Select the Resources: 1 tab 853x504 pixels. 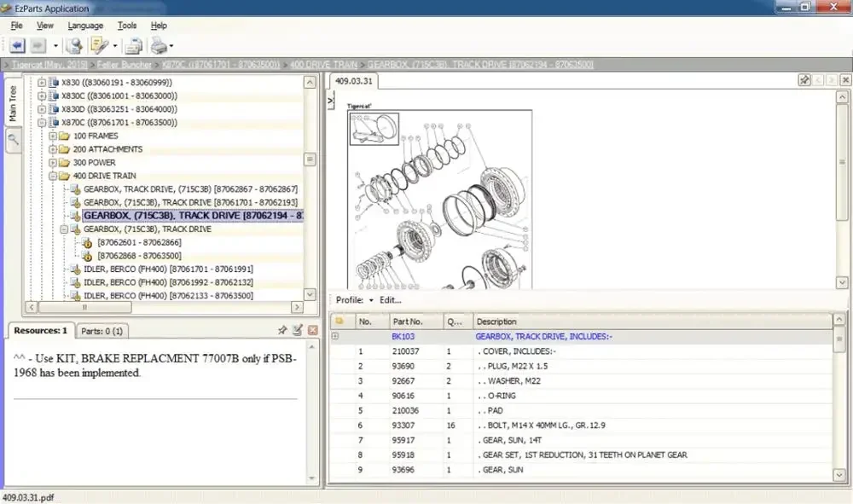[x=39, y=331]
